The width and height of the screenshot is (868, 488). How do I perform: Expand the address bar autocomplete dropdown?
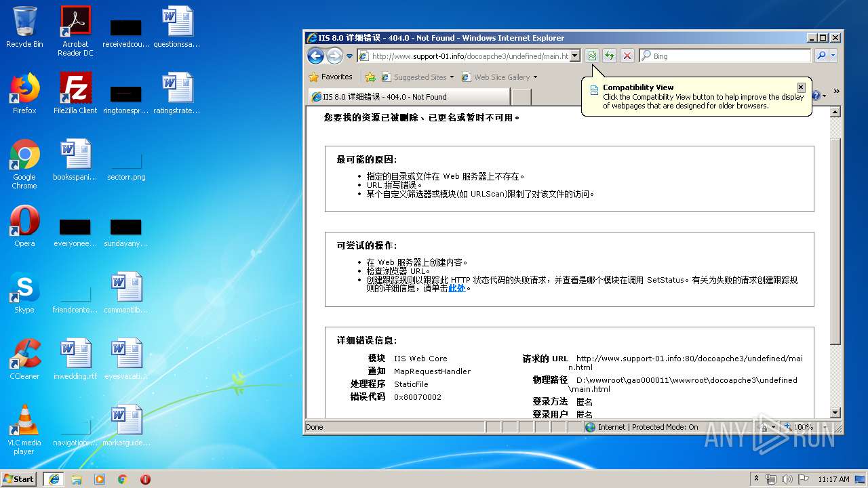coord(575,56)
